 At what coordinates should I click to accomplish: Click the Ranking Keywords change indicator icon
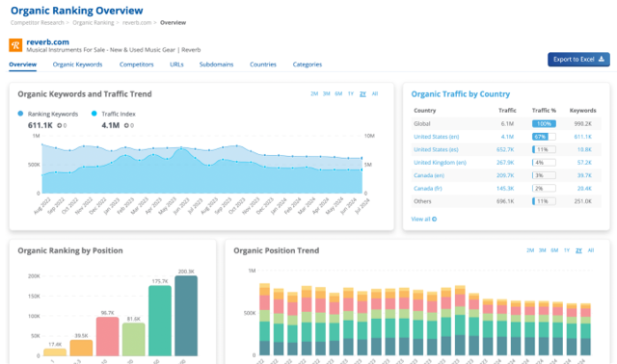pyautogui.click(x=60, y=125)
